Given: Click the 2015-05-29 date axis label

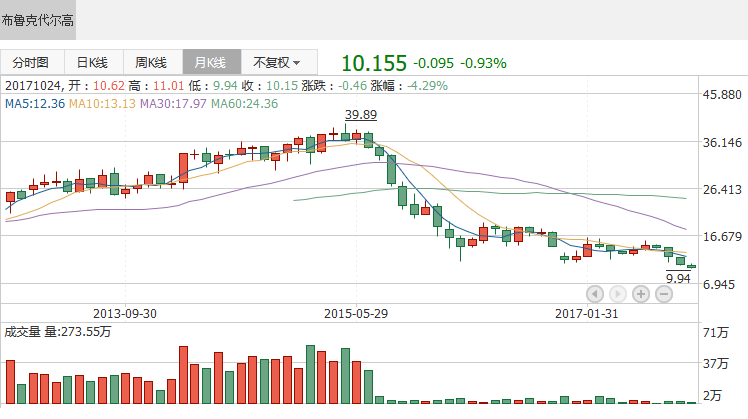Looking at the screenshot, I should point(356,314).
